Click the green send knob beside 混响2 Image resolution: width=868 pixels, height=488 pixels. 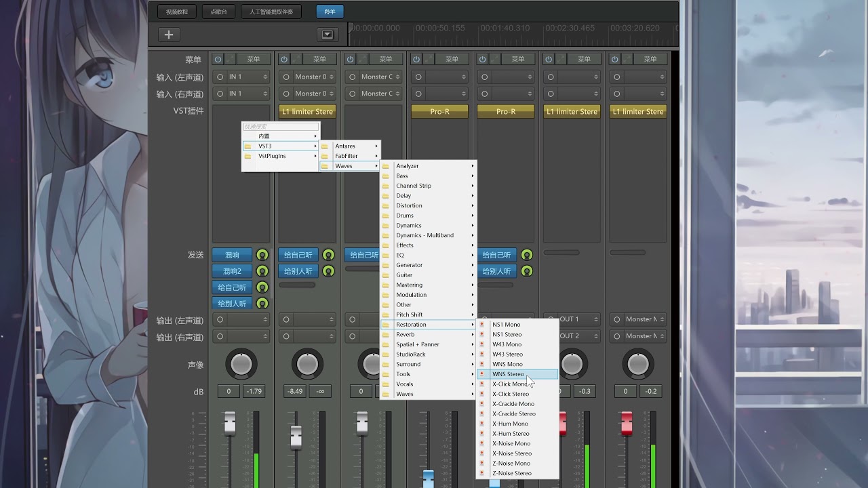[x=262, y=272]
